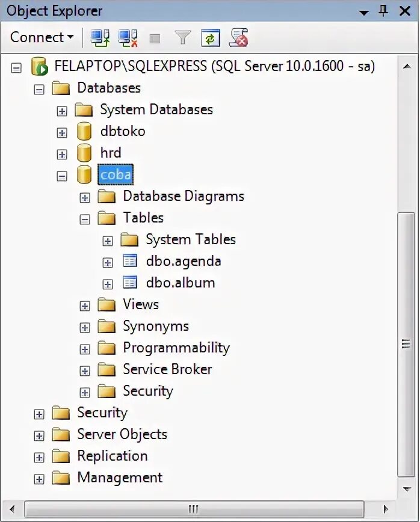This screenshot has width=420, height=522.
Task: Click the hrd database cylinder icon
Action: pos(84,153)
